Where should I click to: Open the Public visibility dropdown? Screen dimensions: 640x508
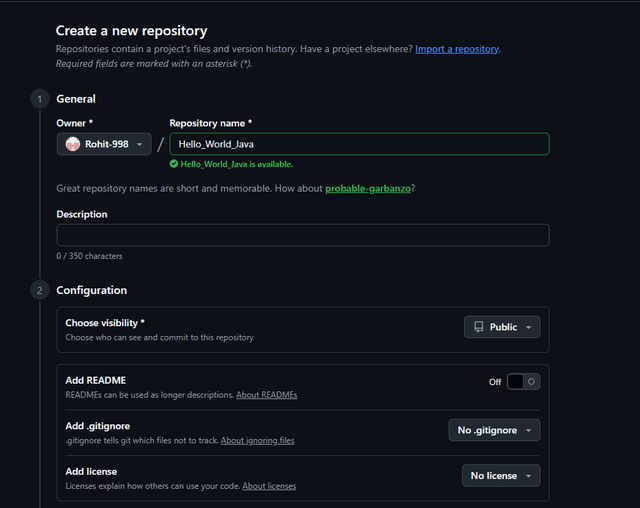pos(502,327)
